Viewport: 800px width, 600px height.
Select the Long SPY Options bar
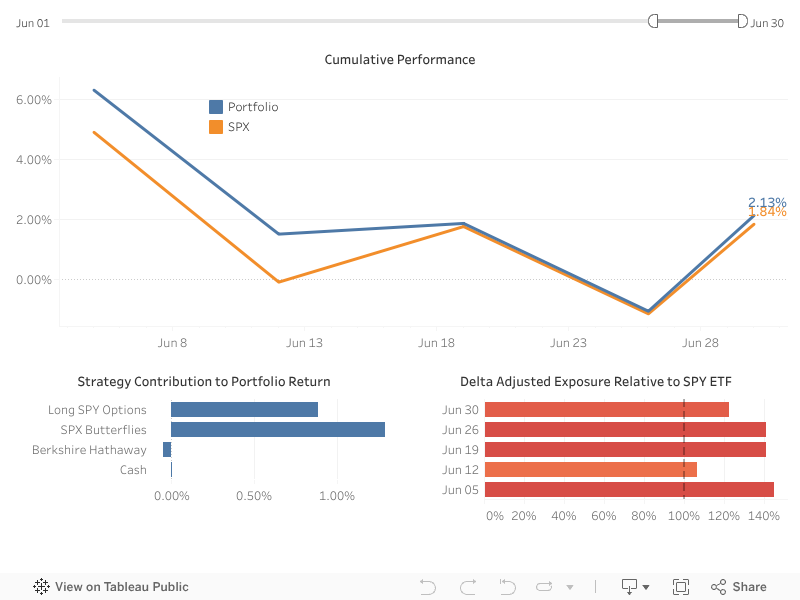[x=244, y=410]
